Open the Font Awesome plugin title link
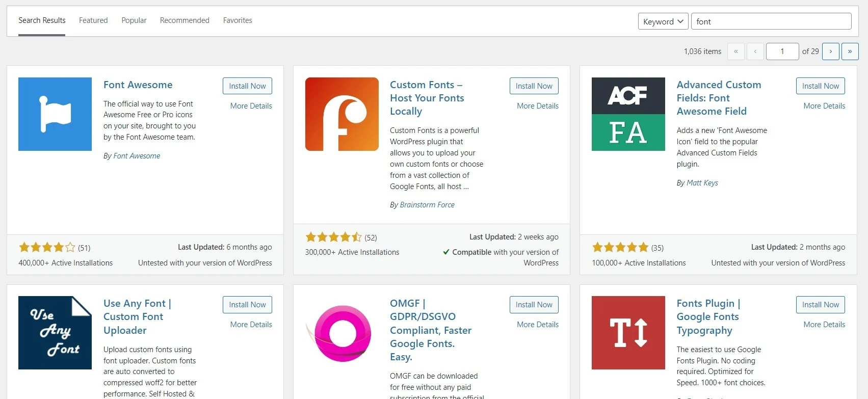 [138, 85]
